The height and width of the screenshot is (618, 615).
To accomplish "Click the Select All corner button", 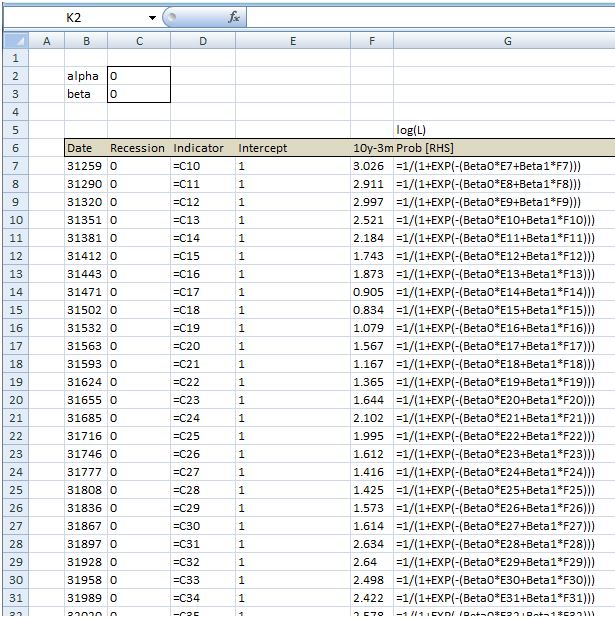I will pos(14,40).
